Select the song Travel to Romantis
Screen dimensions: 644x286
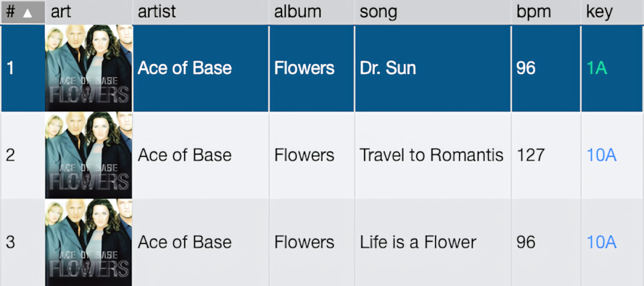(432, 155)
